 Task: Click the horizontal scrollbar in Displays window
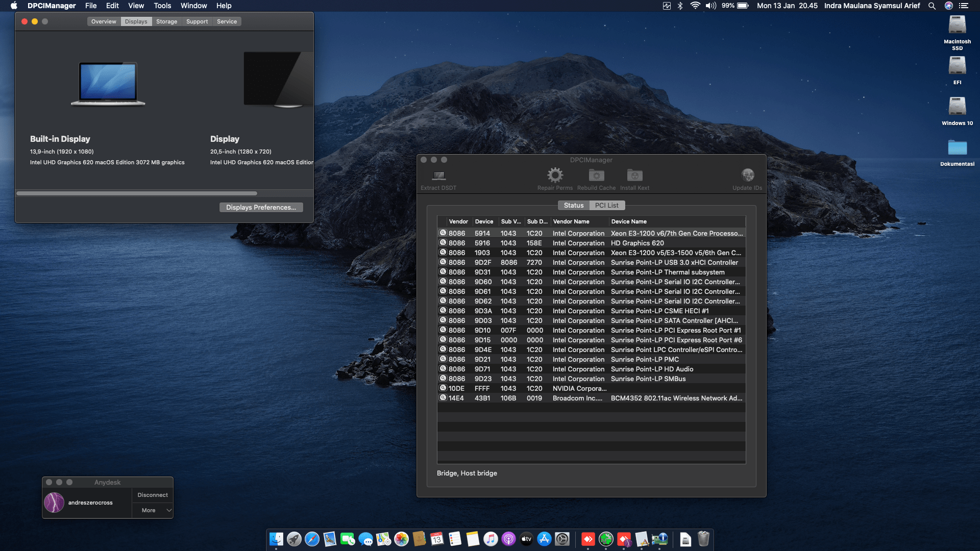(137, 193)
